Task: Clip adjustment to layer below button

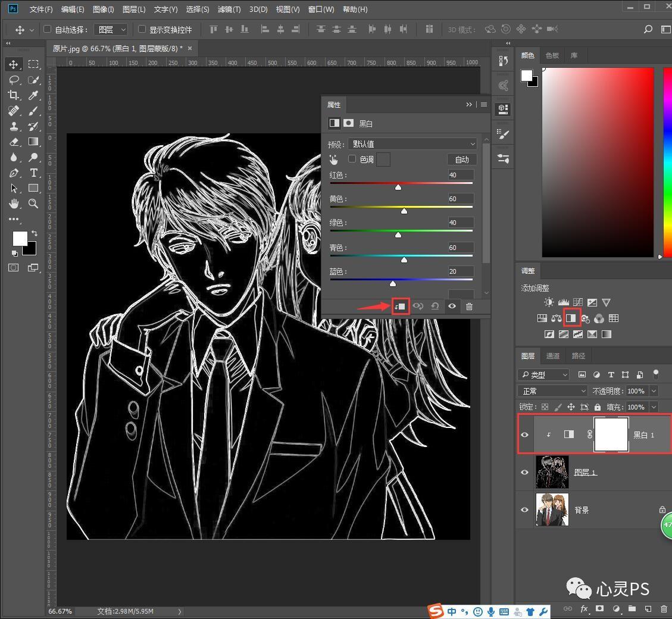Action: coord(401,306)
